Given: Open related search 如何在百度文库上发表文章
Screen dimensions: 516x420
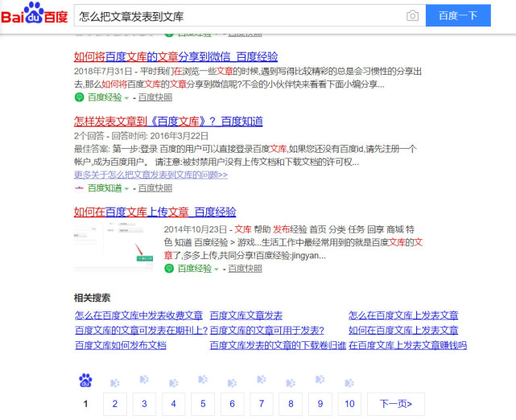Looking at the screenshot, I should point(403,330).
